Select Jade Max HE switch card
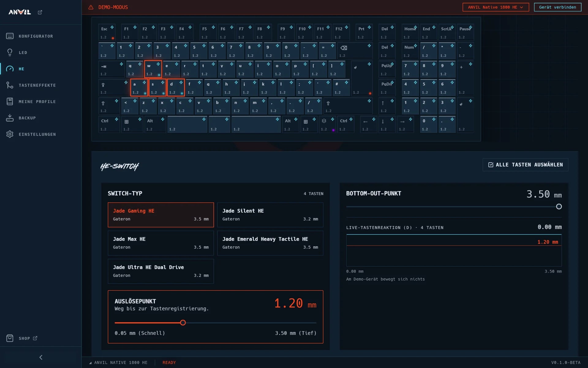The height and width of the screenshot is (368, 588). tap(161, 243)
